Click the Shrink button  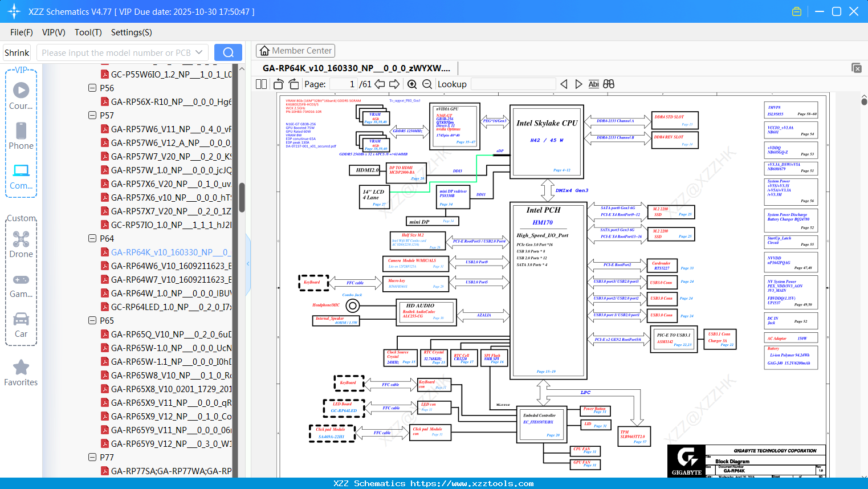(17, 52)
